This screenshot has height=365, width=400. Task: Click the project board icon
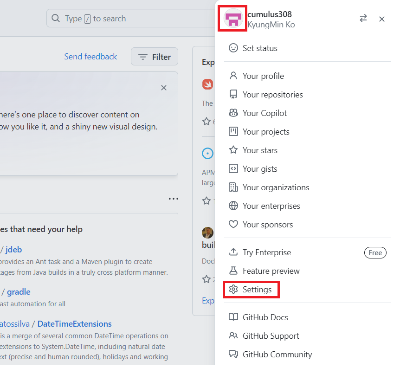pos(233,132)
